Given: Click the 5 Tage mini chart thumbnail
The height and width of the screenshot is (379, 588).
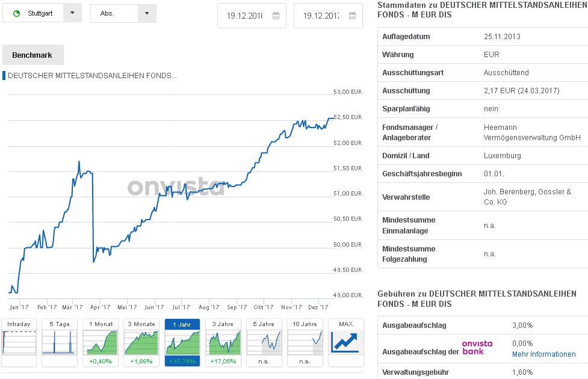Looking at the screenshot, I should pyautogui.click(x=59, y=342).
